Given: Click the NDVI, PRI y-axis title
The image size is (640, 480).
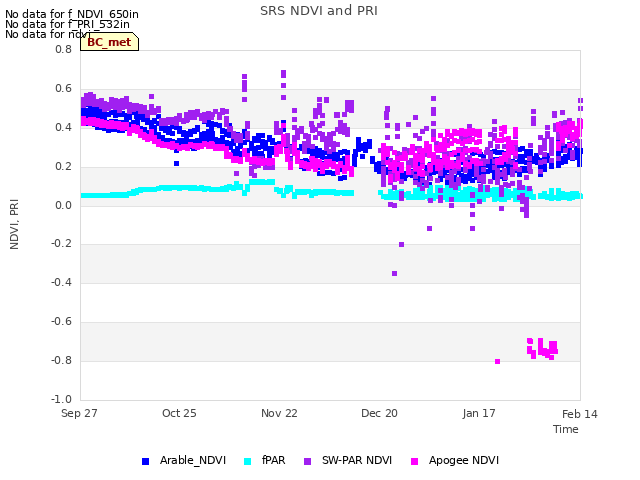Looking at the screenshot, I should (14, 224).
